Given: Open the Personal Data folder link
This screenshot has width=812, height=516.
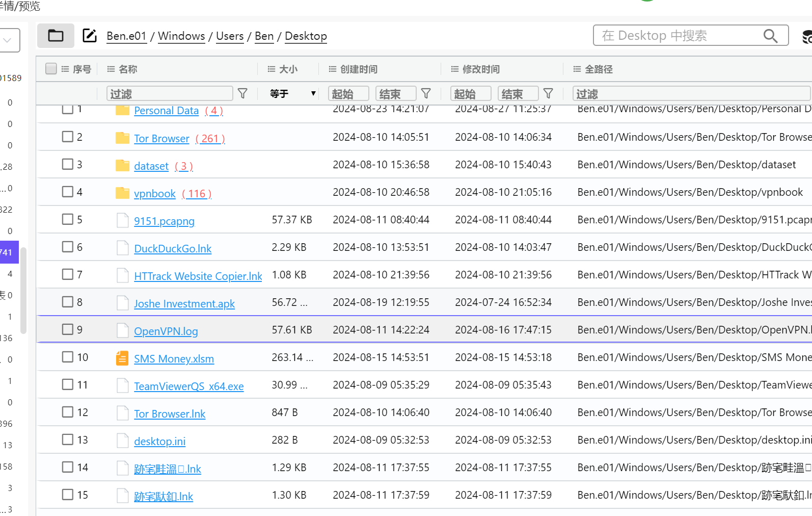Looking at the screenshot, I should [167, 111].
